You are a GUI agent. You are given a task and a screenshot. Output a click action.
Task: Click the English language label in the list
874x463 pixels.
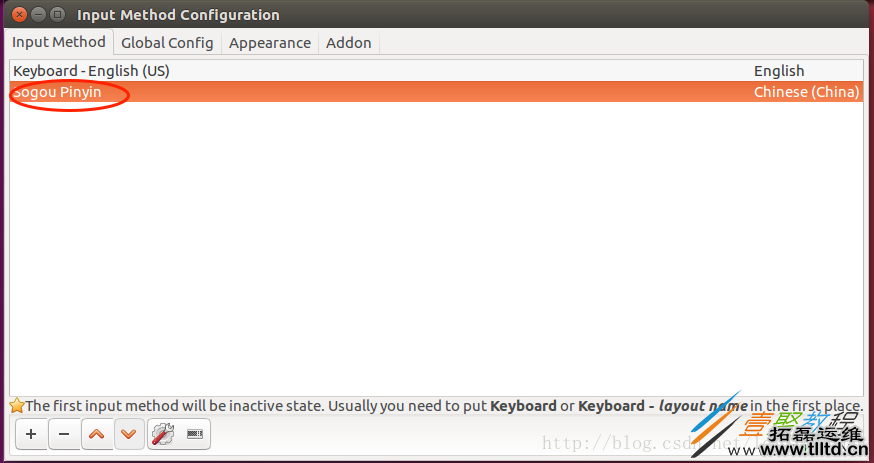pos(779,71)
